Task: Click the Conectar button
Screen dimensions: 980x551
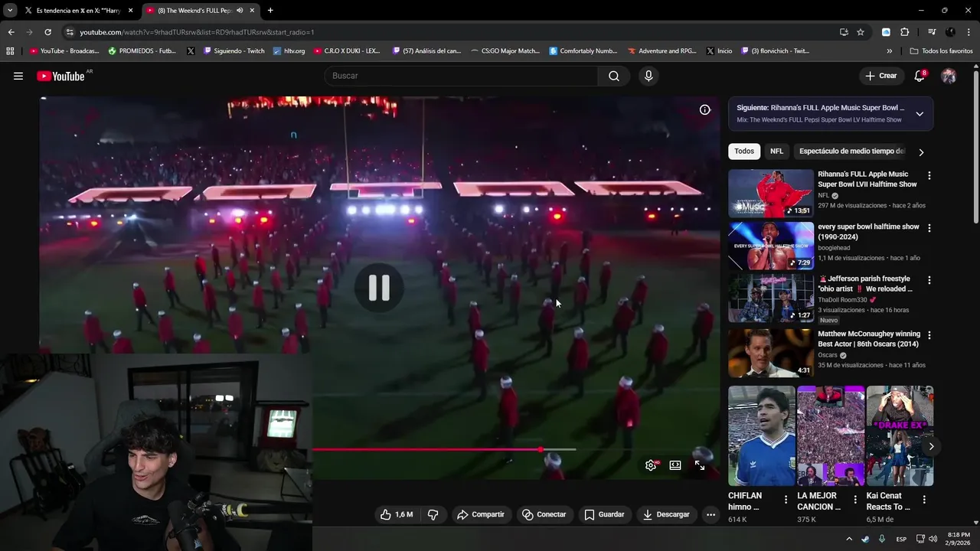Action: tap(544, 514)
